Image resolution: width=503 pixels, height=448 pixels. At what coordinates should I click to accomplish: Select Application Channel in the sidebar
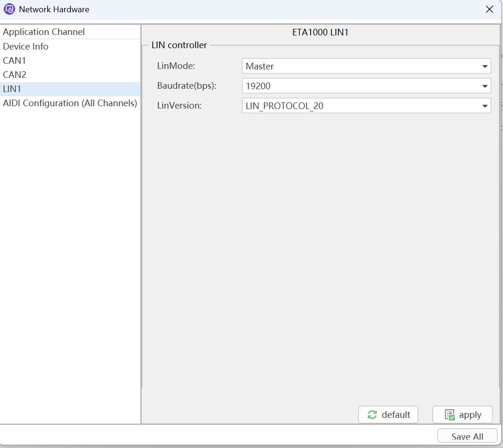coord(44,32)
